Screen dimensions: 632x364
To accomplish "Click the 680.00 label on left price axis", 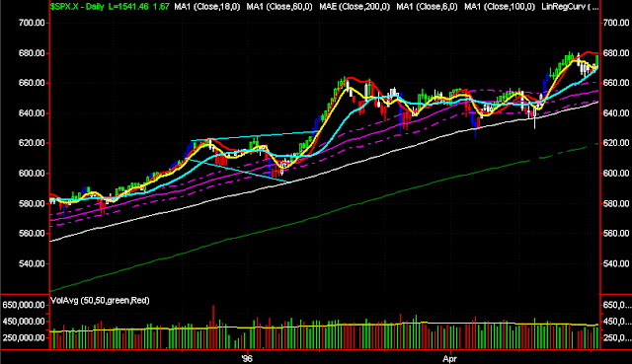I will tap(32, 53).
